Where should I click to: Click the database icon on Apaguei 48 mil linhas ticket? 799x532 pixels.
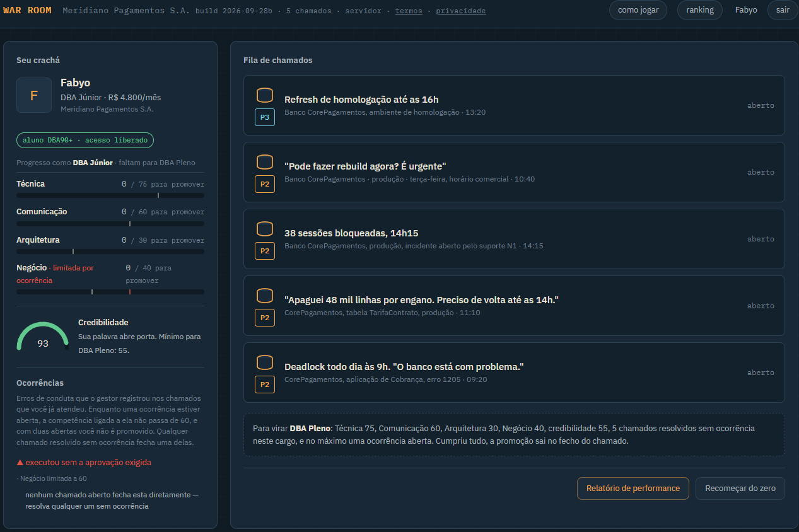tap(265, 296)
